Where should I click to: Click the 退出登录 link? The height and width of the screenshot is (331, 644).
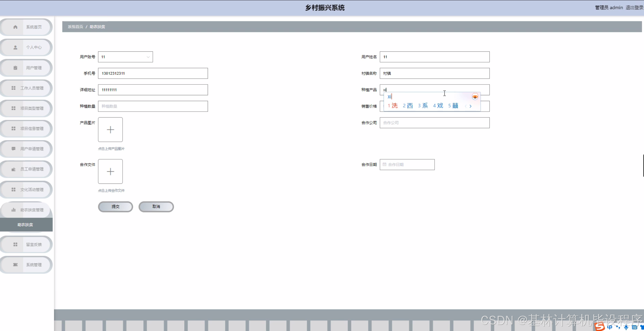634,8
